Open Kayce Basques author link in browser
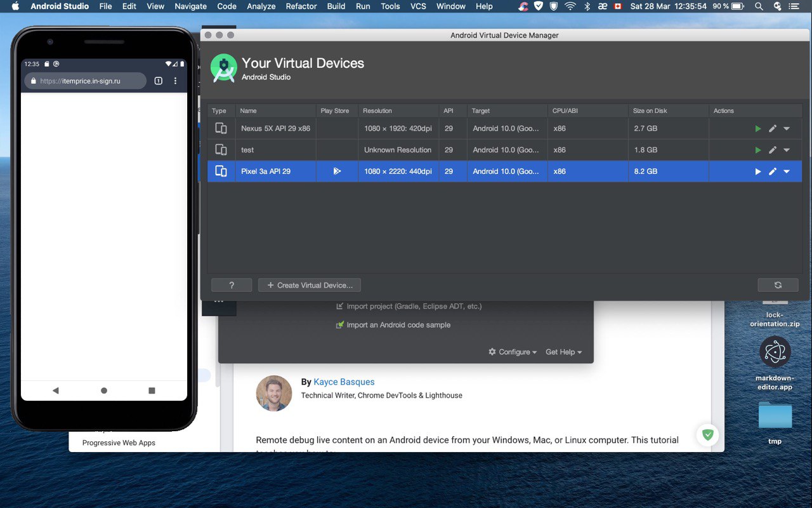 coord(344,382)
